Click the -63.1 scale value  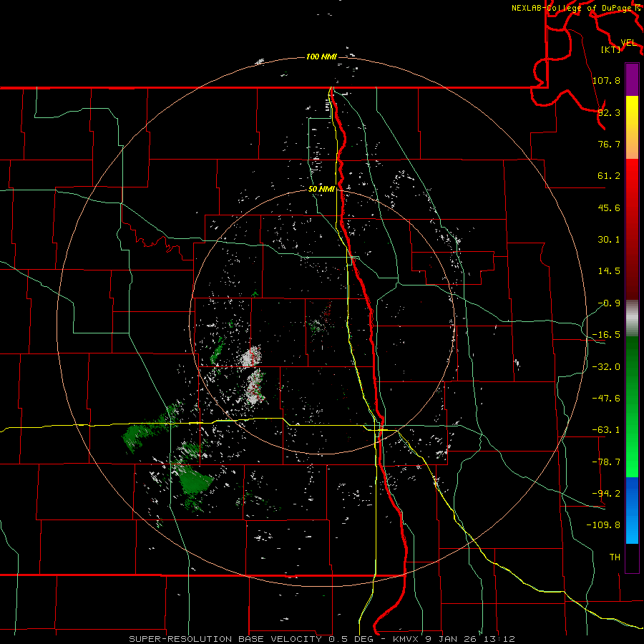point(606,430)
